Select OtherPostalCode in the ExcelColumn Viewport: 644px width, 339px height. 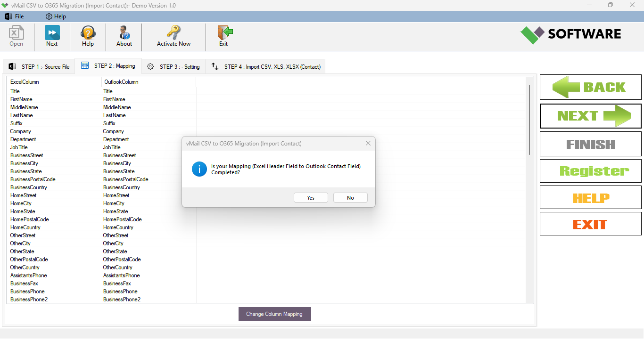point(29,259)
